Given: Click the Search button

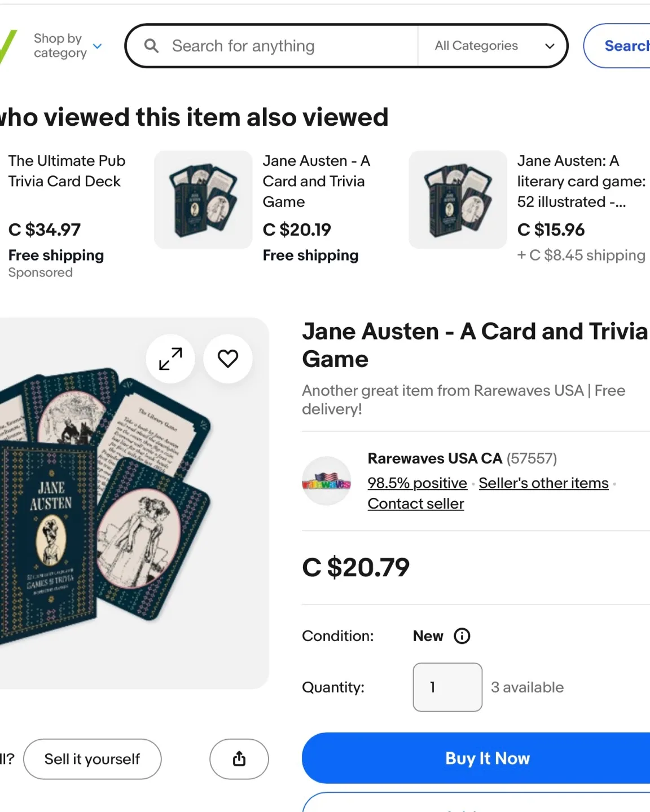Looking at the screenshot, I should 626,46.
